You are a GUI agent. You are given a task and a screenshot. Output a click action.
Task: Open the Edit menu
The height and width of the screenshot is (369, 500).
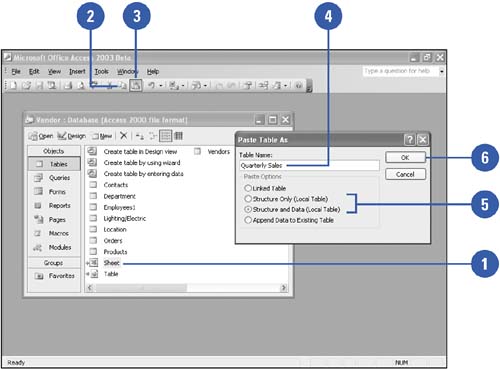point(34,71)
